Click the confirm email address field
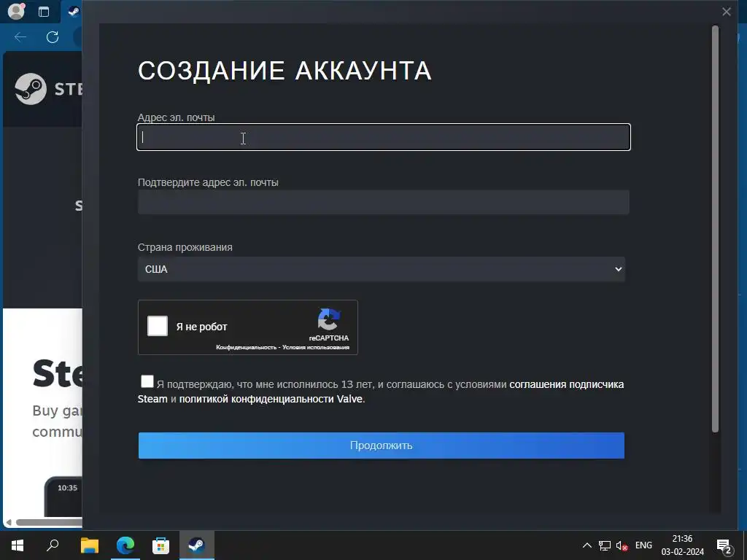Image resolution: width=747 pixels, height=560 pixels. pos(384,202)
